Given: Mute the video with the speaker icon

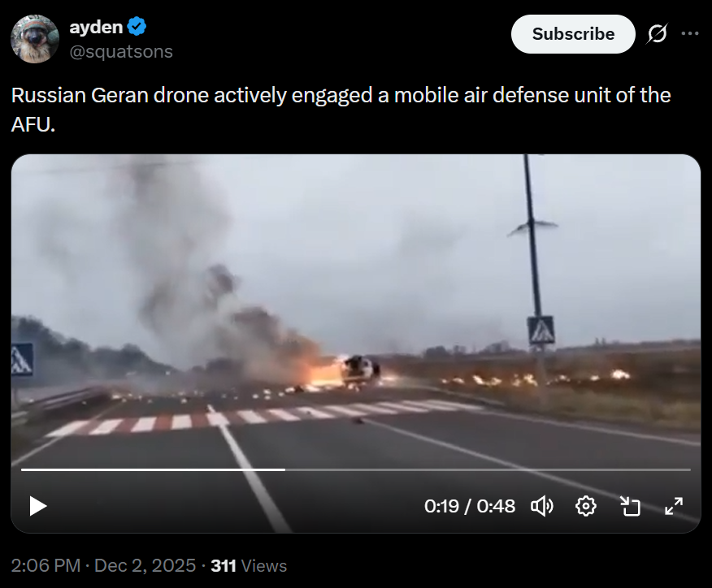Looking at the screenshot, I should (541, 506).
